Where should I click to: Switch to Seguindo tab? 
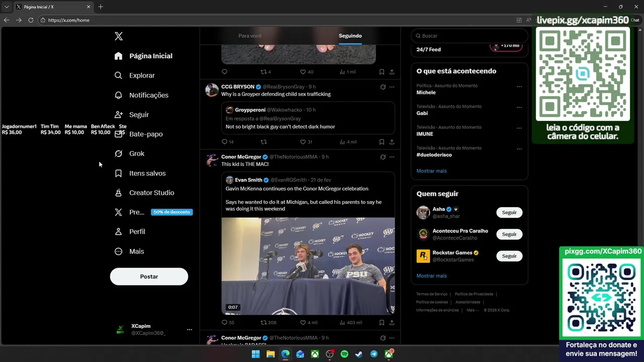click(350, 36)
